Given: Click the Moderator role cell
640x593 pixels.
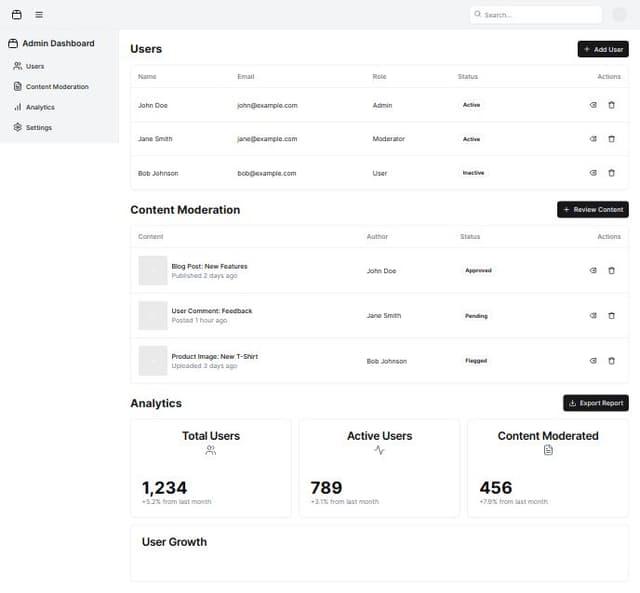Looking at the screenshot, I should click(389, 139).
